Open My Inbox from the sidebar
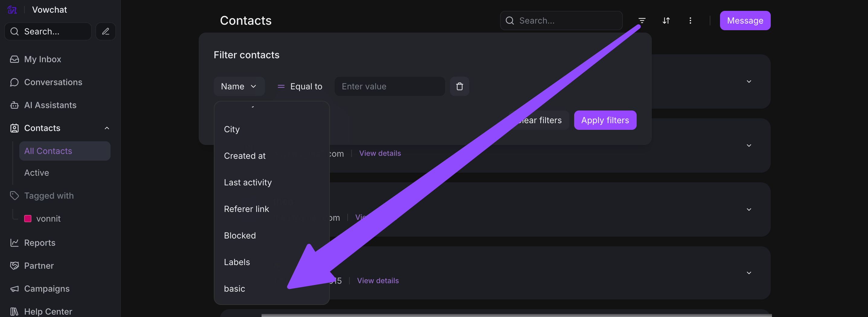 [43, 59]
